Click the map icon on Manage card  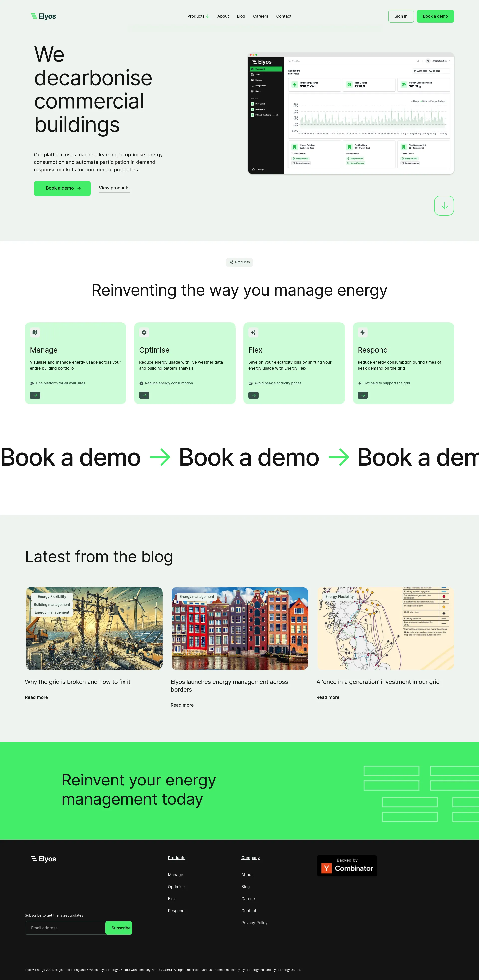pos(35,332)
